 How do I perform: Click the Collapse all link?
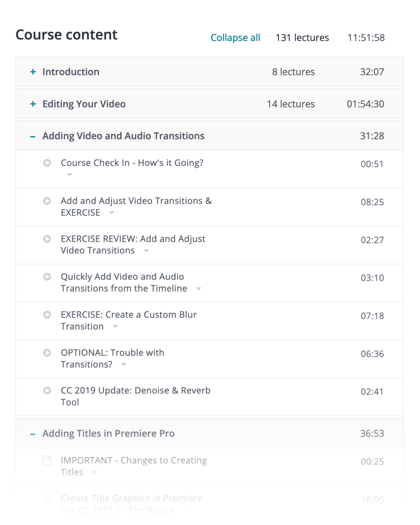(235, 38)
